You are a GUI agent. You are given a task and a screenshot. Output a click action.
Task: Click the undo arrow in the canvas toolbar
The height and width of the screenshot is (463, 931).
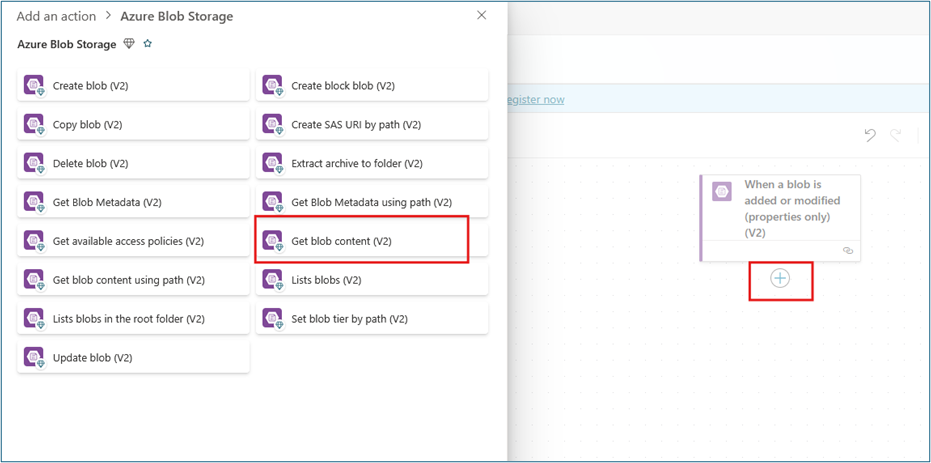point(870,136)
